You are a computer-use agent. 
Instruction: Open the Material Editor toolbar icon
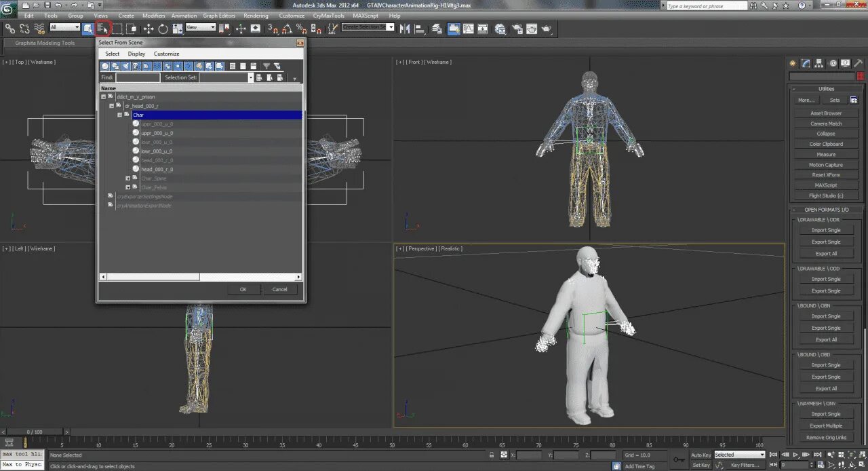[x=500, y=29]
